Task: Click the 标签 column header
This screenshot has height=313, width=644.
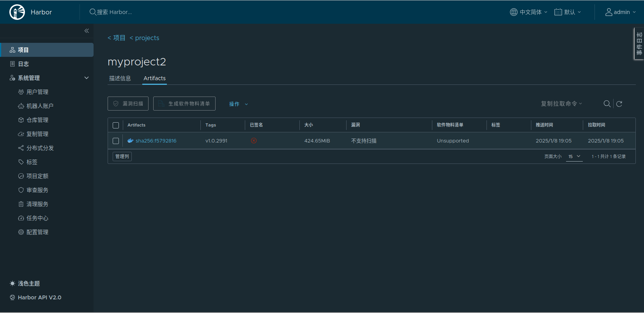Action: [x=496, y=125]
